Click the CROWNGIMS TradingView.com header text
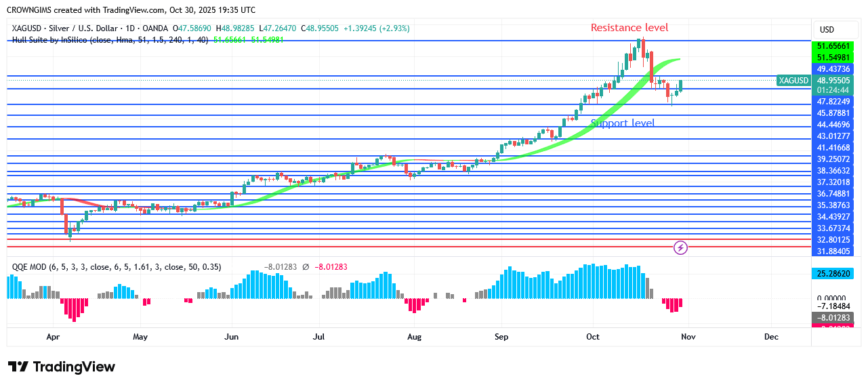This screenshot has width=868, height=387. [131, 10]
